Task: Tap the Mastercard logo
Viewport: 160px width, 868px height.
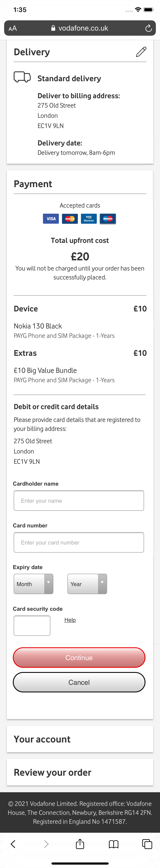Action: click(x=70, y=219)
